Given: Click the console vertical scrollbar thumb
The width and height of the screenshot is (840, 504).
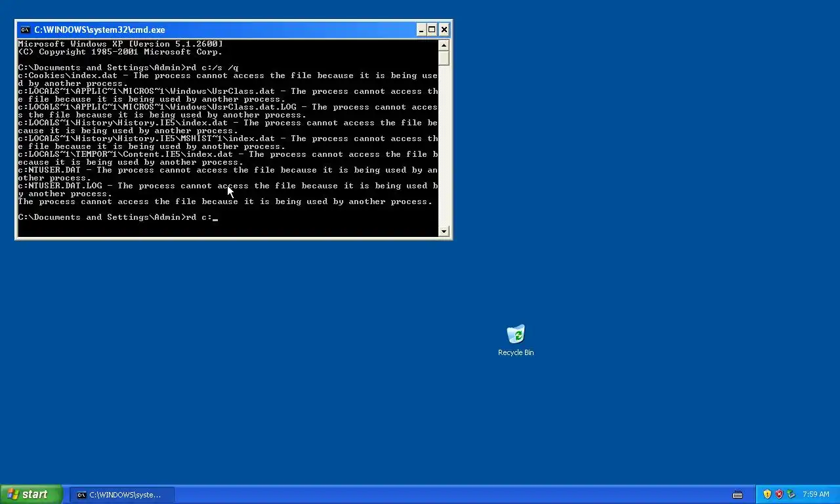Looking at the screenshot, I should tap(444, 58).
